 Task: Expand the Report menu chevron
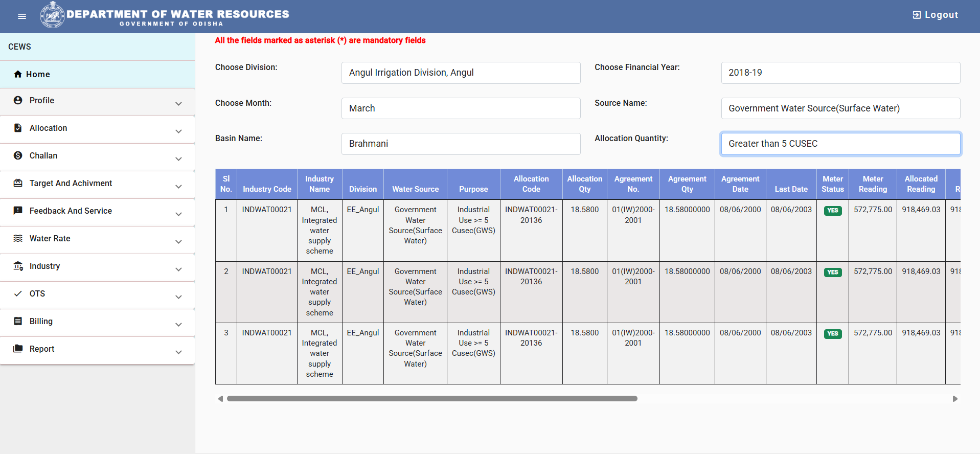click(x=178, y=352)
